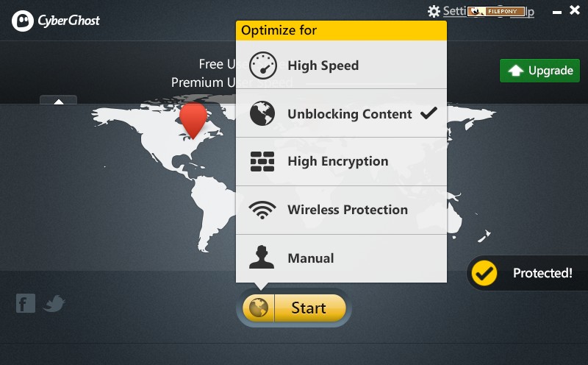This screenshot has height=365, width=588.
Task: Click the Settings gear icon
Action: click(x=434, y=11)
